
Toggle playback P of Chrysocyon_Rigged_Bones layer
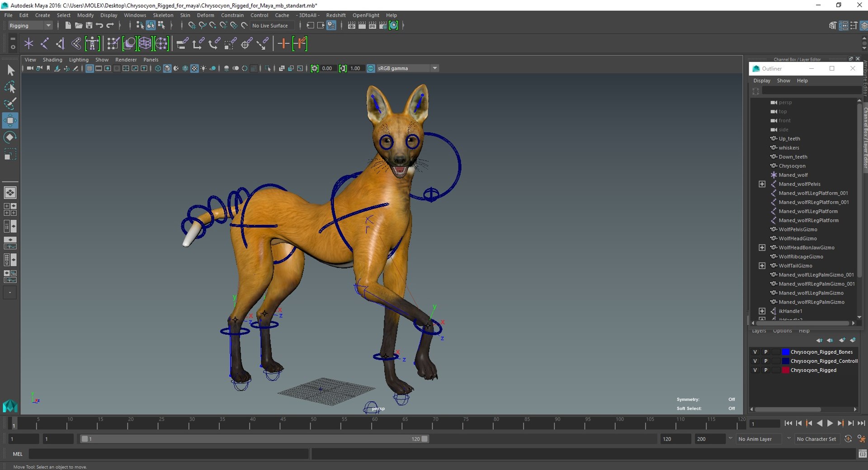click(x=765, y=352)
